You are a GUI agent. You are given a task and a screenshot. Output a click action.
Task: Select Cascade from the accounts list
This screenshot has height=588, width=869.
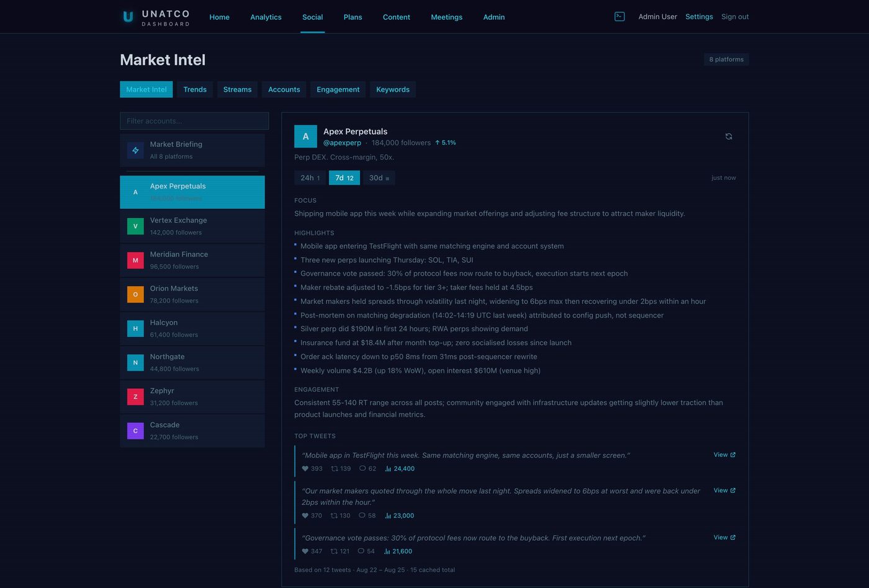point(192,431)
